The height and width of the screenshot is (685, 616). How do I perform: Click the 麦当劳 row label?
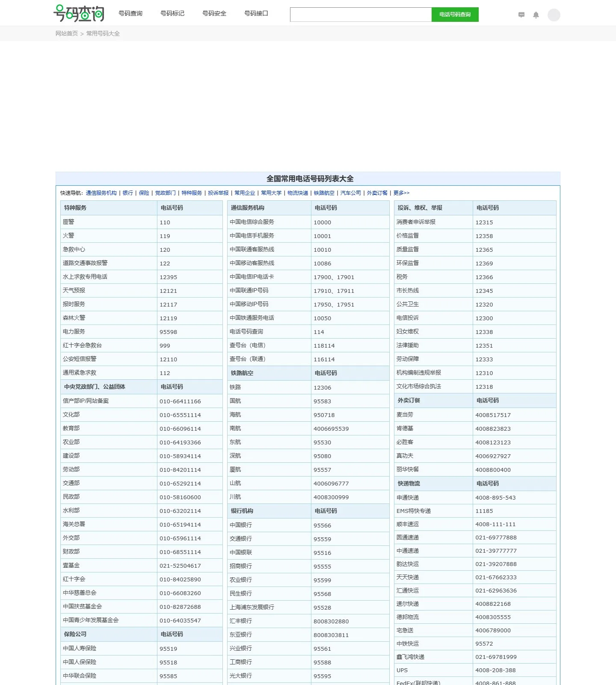coord(405,414)
